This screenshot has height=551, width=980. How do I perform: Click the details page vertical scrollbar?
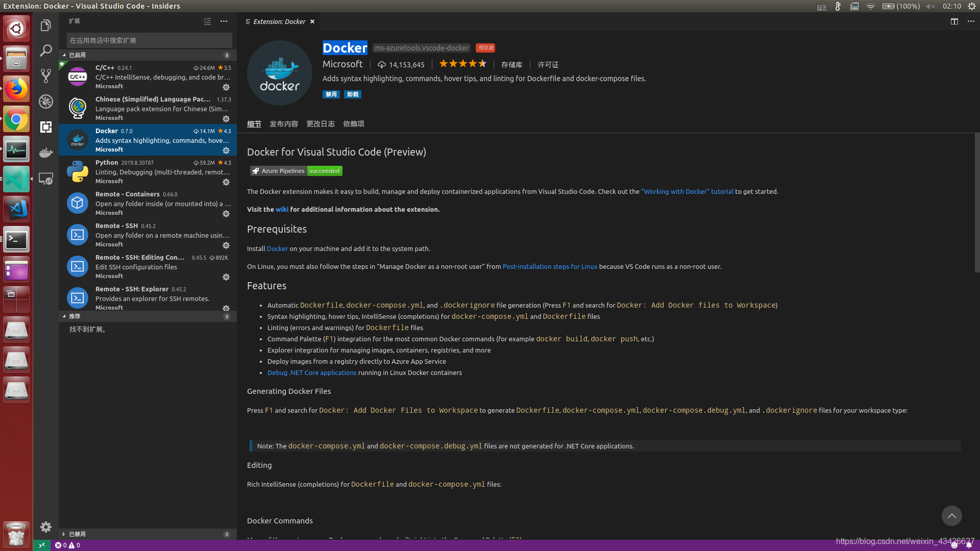click(x=977, y=203)
